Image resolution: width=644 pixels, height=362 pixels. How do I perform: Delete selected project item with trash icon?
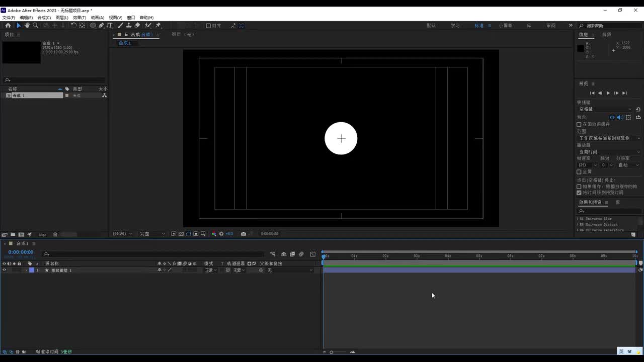coord(55,234)
